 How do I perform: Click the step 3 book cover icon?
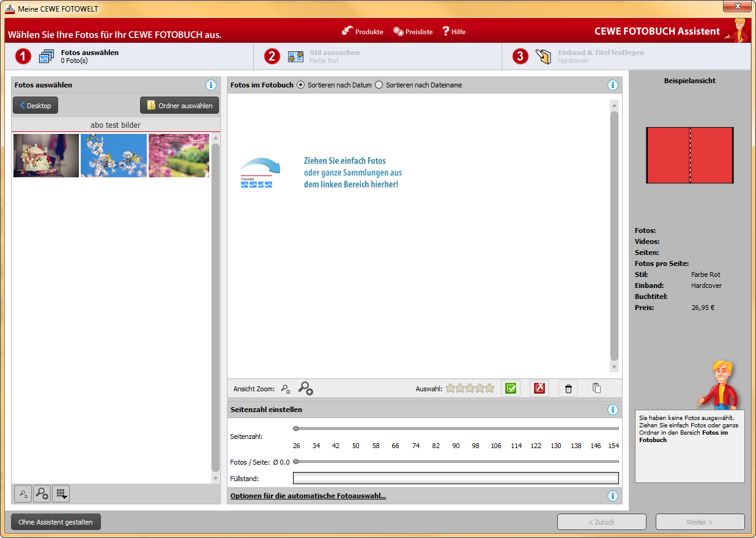pos(544,56)
